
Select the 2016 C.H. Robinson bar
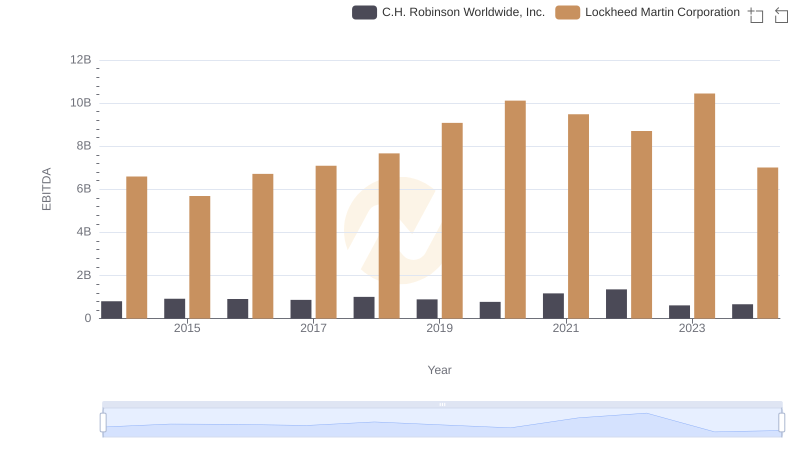coord(238,309)
